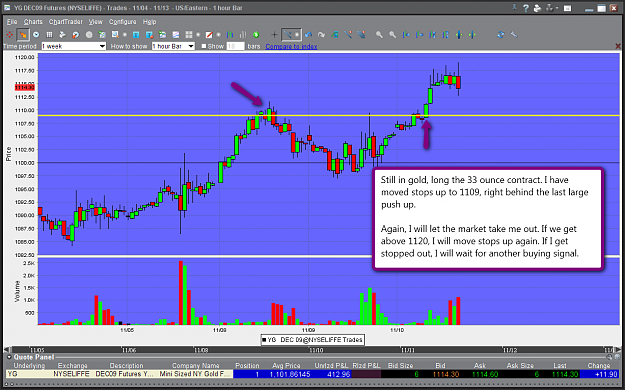Image resolution: width=625 pixels, height=390 pixels.
Task: Open the How to show dropdown with 1 hour Bar
Action: point(173,46)
